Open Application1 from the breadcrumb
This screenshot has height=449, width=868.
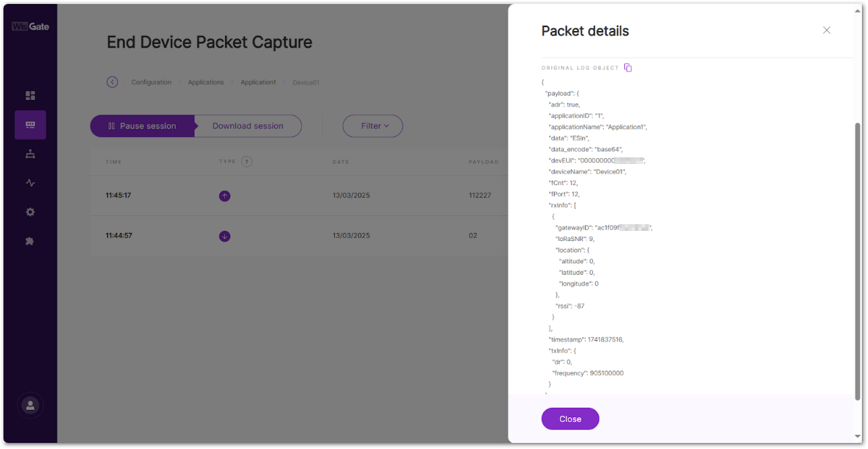(258, 82)
